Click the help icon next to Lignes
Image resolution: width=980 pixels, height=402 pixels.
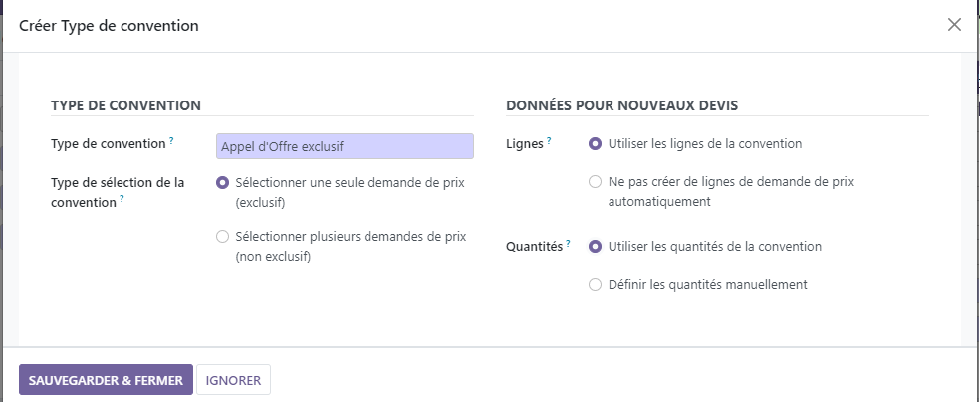(549, 141)
